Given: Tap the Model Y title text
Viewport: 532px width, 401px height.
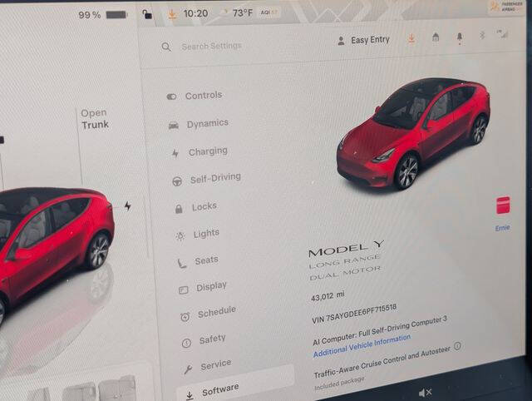Looking at the screenshot, I should pos(346,249).
